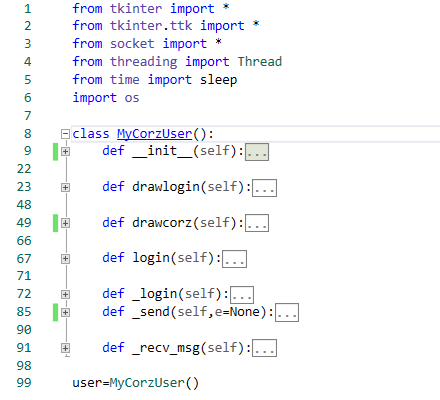Screen dimensions: 440x400
Task: Place cursor in user=MyCorzUser() line
Action: (136, 383)
